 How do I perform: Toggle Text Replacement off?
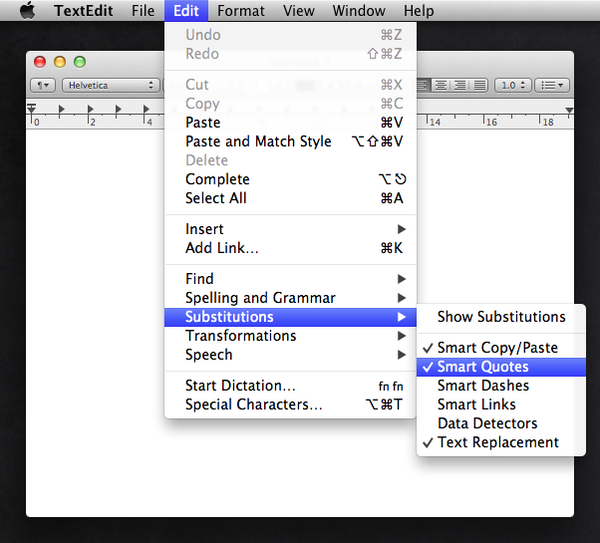pos(501,442)
